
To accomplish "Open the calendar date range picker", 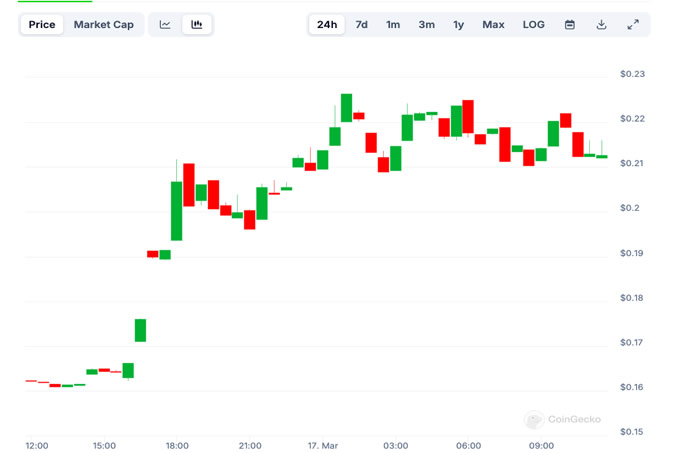I will pyautogui.click(x=570, y=25).
